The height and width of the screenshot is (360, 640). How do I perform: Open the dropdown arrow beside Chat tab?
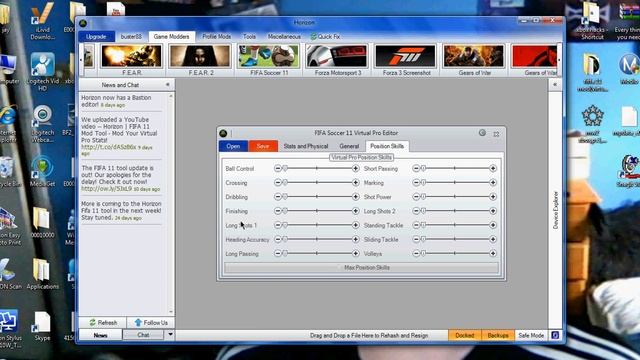pos(170,335)
